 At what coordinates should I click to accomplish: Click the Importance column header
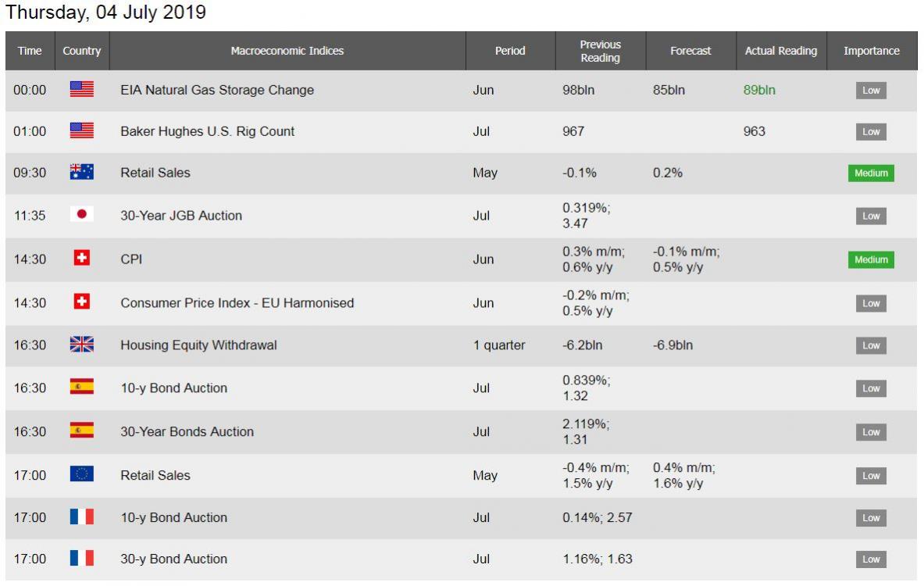pos(871,51)
